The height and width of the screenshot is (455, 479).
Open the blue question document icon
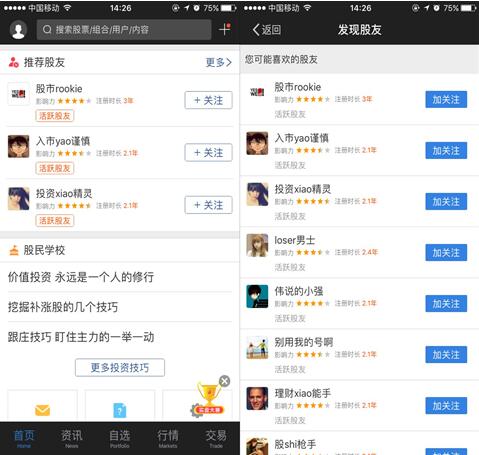pos(120,410)
